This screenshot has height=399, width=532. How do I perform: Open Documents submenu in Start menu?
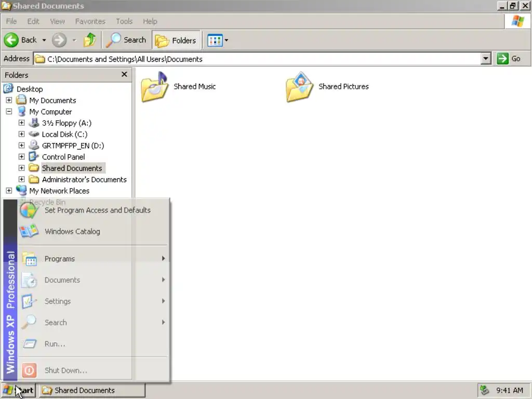pyautogui.click(x=92, y=280)
